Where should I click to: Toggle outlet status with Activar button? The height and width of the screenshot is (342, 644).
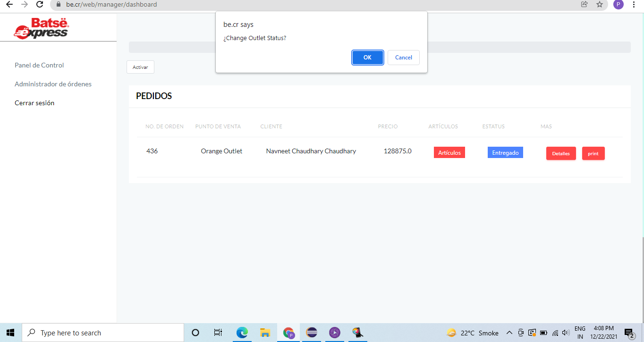[x=140, y=67]
